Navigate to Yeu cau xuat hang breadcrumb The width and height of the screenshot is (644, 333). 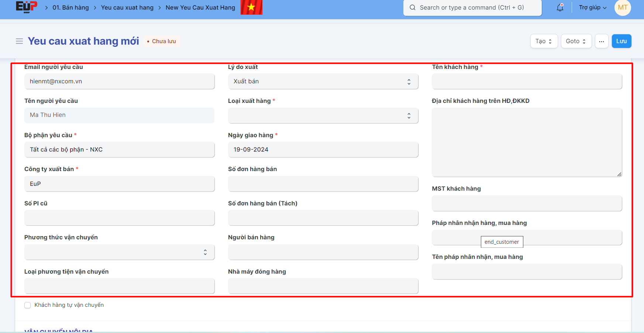[x=127, y=7]
